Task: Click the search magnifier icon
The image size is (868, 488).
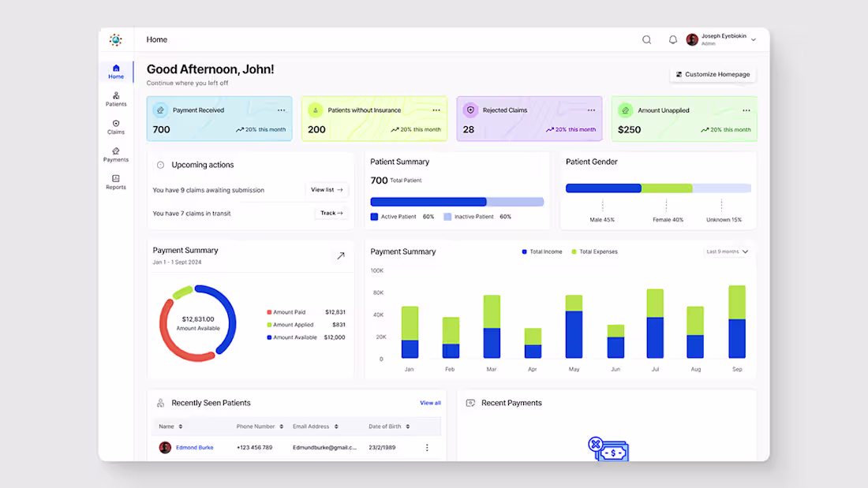Action: pos(646,39)
